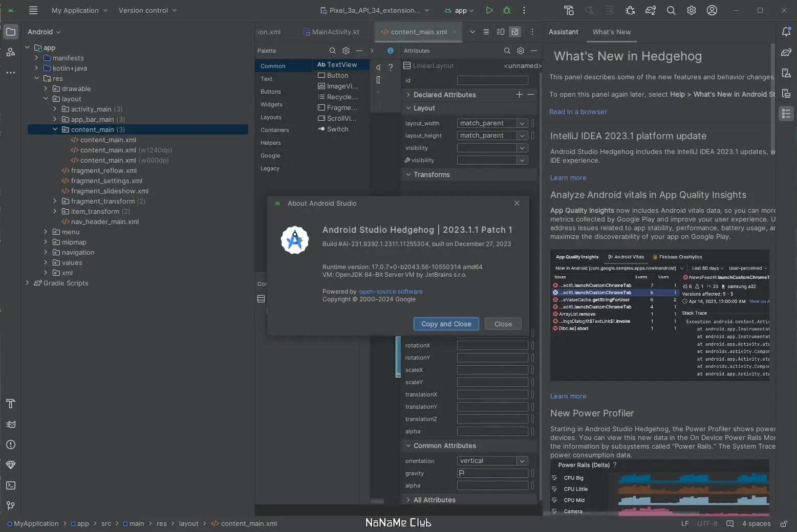Switch the editor to Design view mode
Screen dimensions: 797x532
515,32
